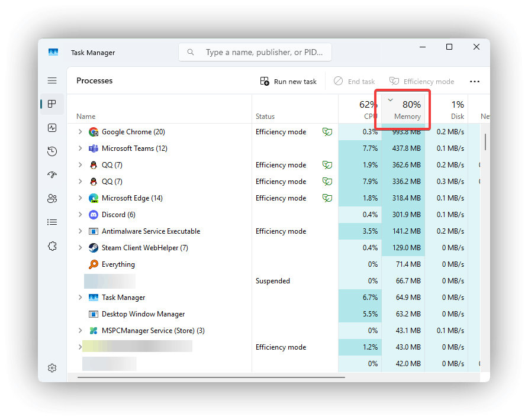Expand the Steam Client WebHelper (7) group
This screenshot has width=528, height=420.
[x=80, y=247]
